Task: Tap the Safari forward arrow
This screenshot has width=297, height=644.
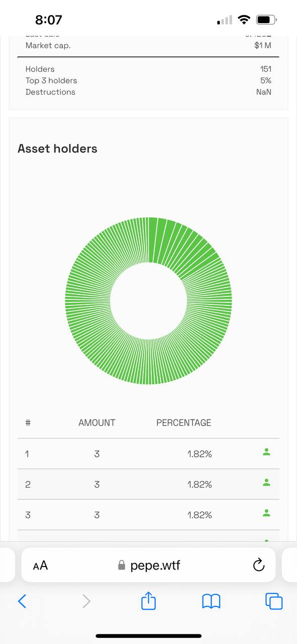Action: point(86,601)
